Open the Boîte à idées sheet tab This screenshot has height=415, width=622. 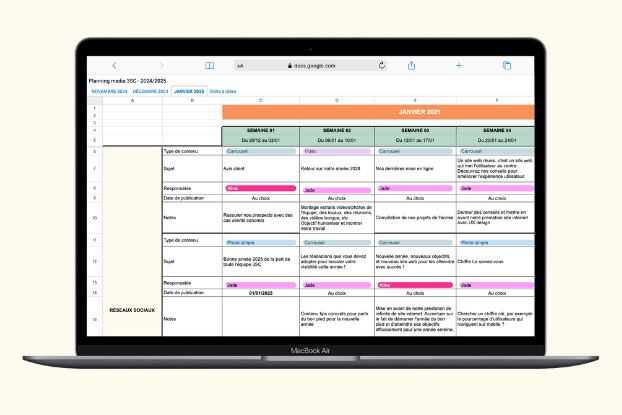tap(223, 91)
